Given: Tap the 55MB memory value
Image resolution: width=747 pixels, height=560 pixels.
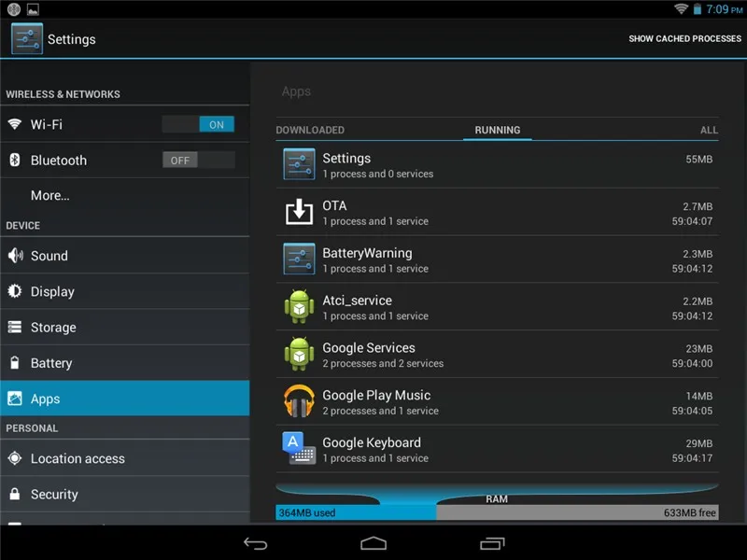Looking at the screenshot, I should point(698,159).
